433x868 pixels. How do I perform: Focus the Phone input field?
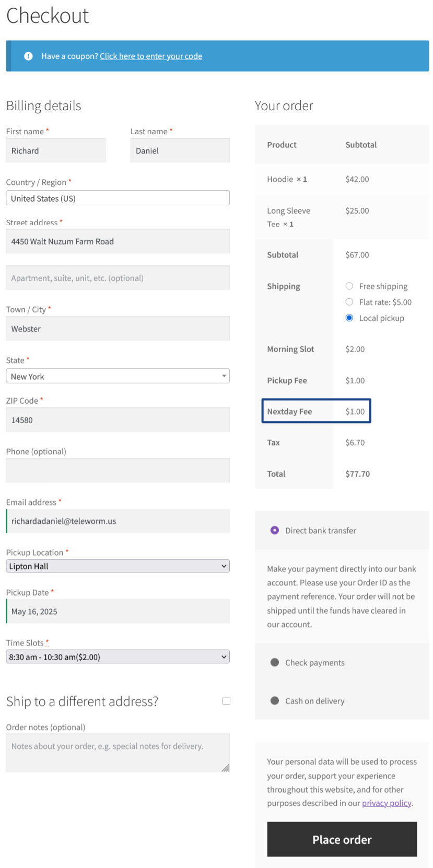click(118, 471)
